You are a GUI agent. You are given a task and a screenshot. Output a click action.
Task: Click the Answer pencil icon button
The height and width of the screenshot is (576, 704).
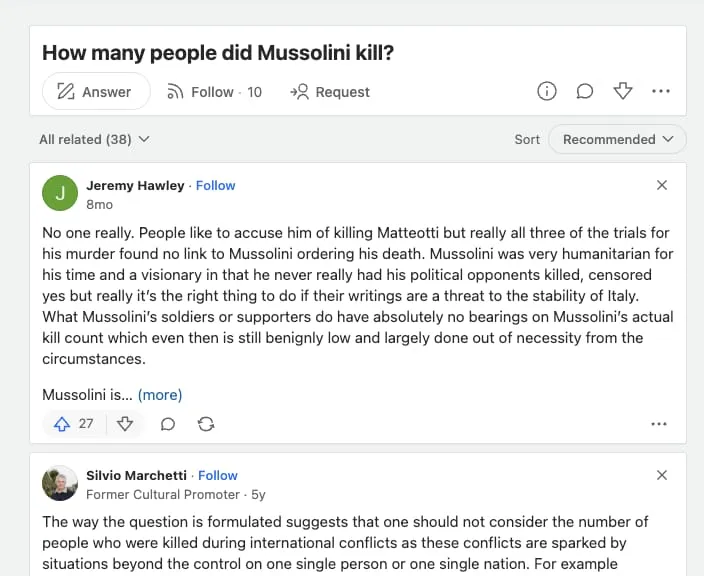[96, 92]
